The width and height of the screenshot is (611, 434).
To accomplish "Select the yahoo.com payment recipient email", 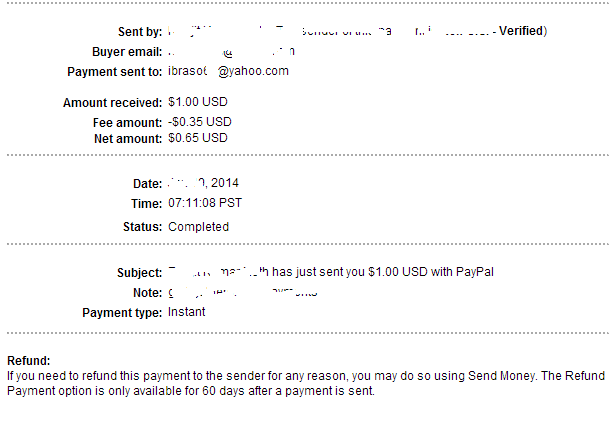I will (x=228, y=71).
